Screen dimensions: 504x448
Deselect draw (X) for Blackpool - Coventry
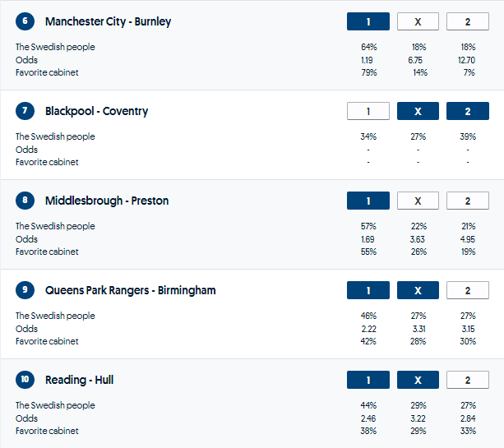[418, 111]
